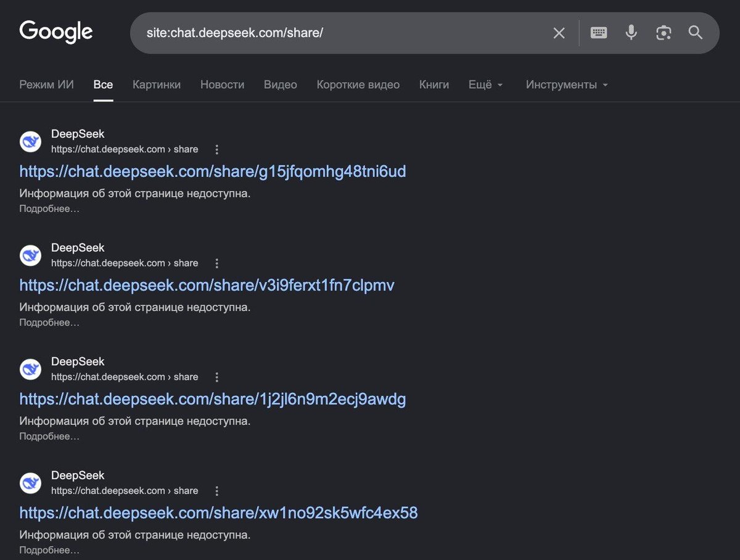
Task: Click DeepSeek favicon of 1j2jl6n9m2ecj9awdg result
Action: click(x=30, y=369)
